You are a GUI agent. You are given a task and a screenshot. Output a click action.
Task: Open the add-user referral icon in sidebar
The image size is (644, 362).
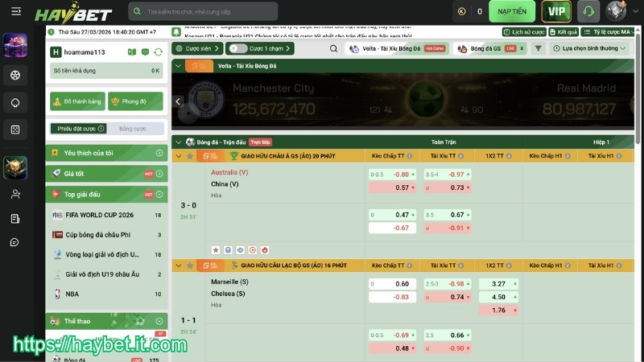click(x=15, y=194)
